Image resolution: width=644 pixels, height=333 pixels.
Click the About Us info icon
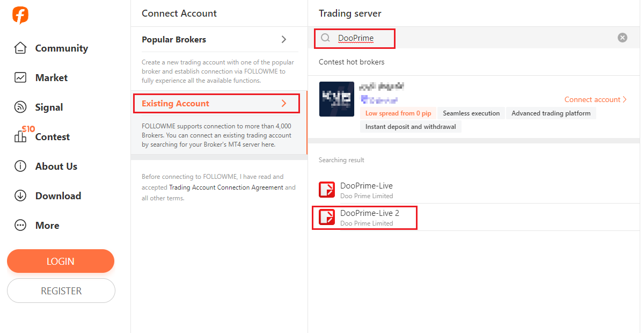click(20, 166)
